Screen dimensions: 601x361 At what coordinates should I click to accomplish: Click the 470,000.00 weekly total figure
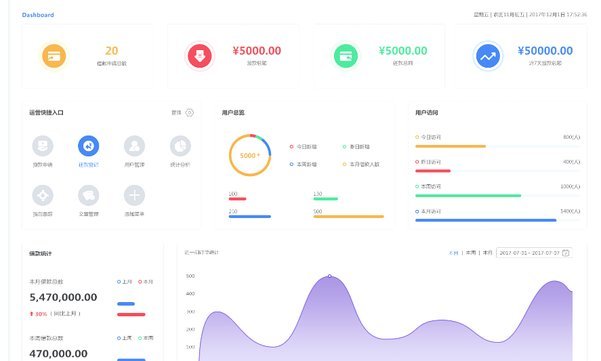[x=58, y=353]
